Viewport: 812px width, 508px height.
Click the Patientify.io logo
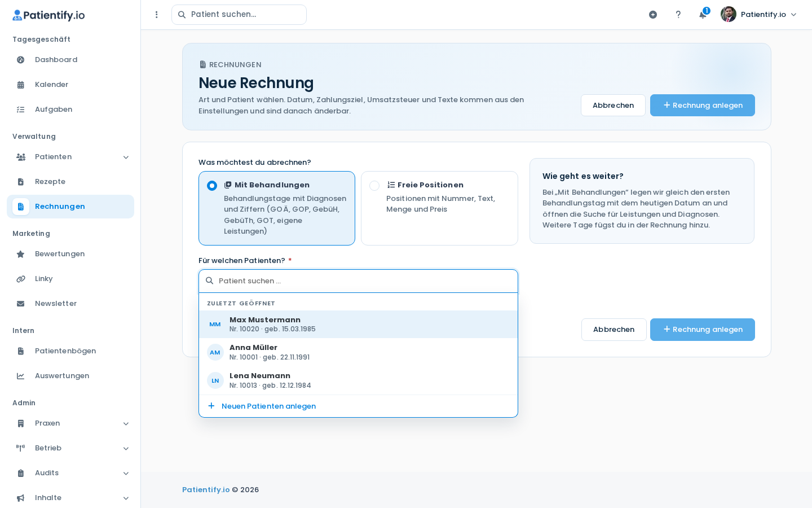(x=48, y=15)
